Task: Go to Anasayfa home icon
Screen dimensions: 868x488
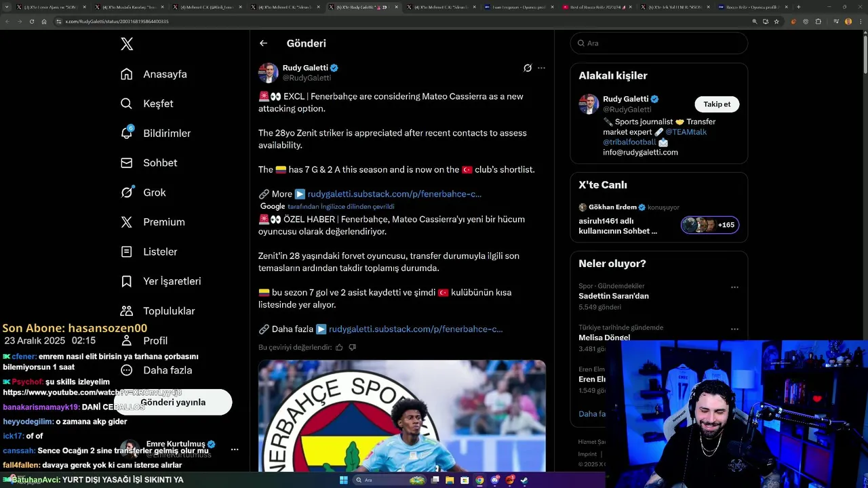Action: pos(127,74)
